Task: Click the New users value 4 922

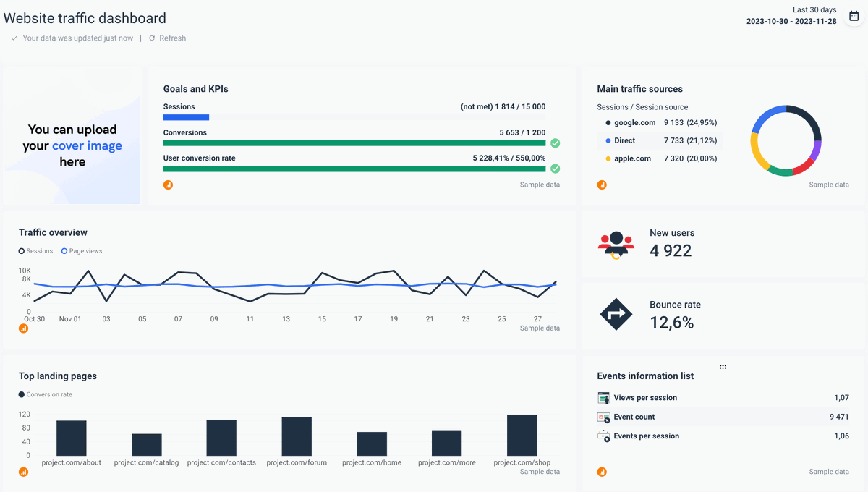Action: pos(671,250)
